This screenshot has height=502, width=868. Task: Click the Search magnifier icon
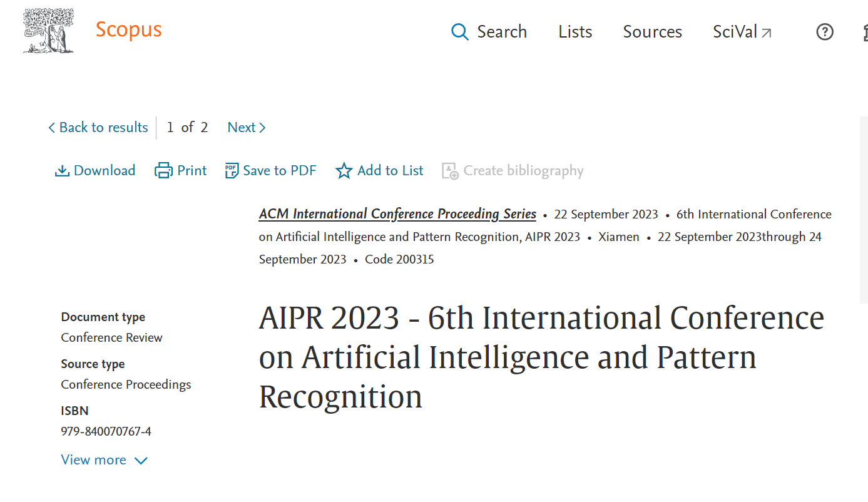(460, 32)
